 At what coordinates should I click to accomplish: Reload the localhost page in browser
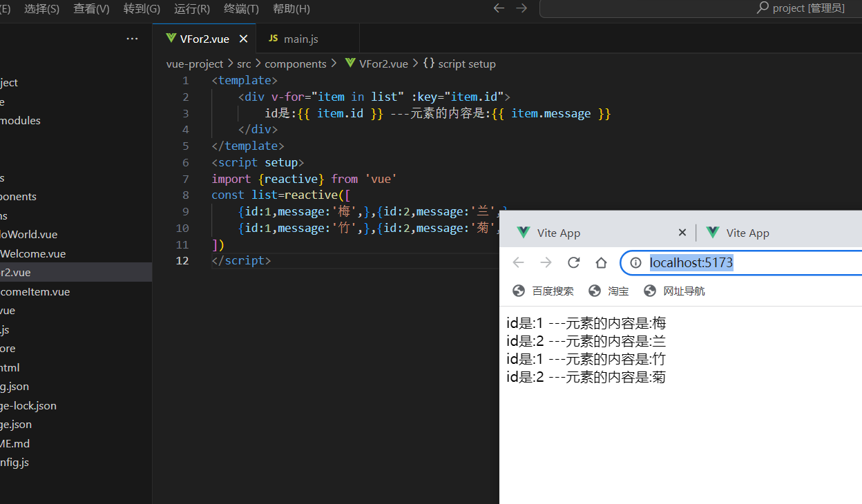tap(573, 262)
